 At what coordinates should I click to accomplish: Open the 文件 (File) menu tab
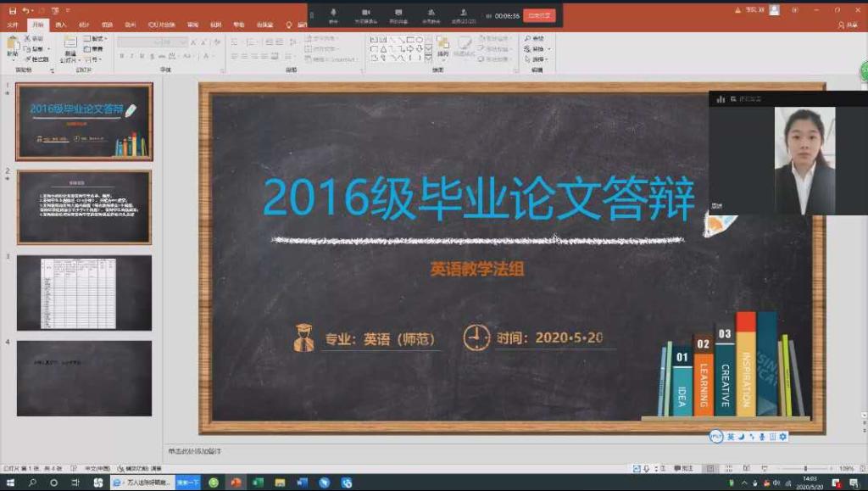click(x=13, y=25)
